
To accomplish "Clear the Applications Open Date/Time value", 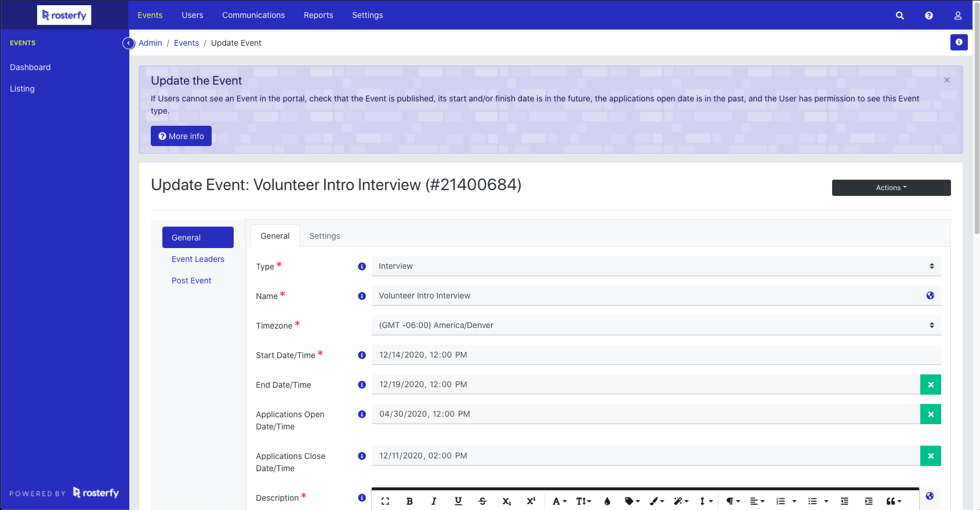I will (931, 414).
